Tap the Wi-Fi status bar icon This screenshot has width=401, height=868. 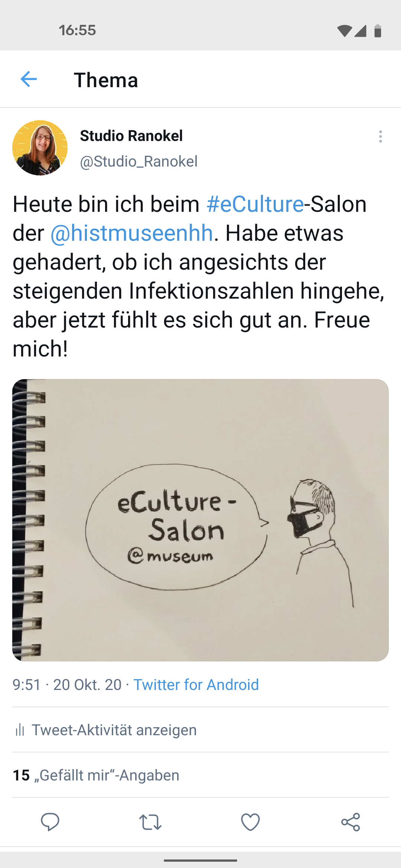tap(344, 31)
